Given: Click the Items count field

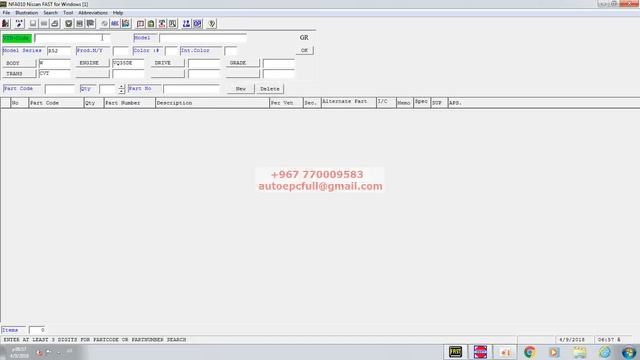Looking at the screenshot, I should 37,330.
